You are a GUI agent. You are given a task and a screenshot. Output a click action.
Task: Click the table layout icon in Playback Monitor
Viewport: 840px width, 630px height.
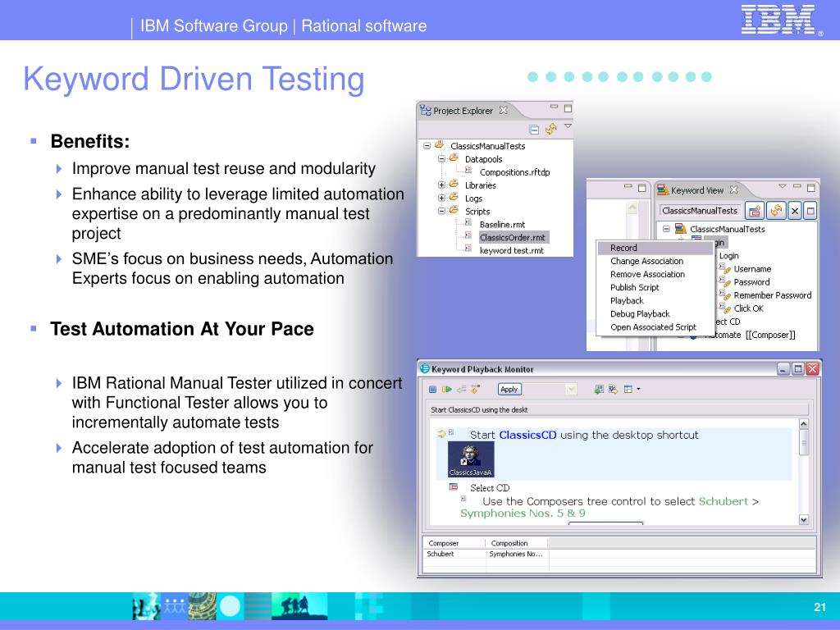(628, 390)
